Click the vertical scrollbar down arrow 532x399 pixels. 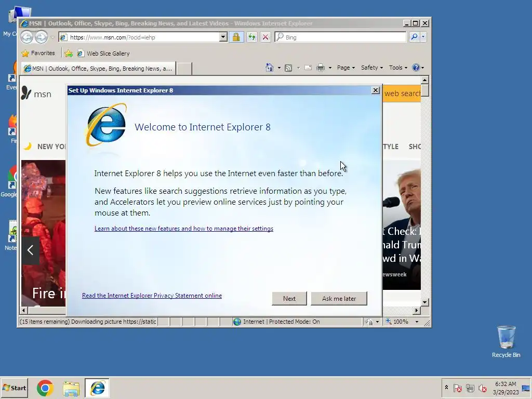coord(425,302)
